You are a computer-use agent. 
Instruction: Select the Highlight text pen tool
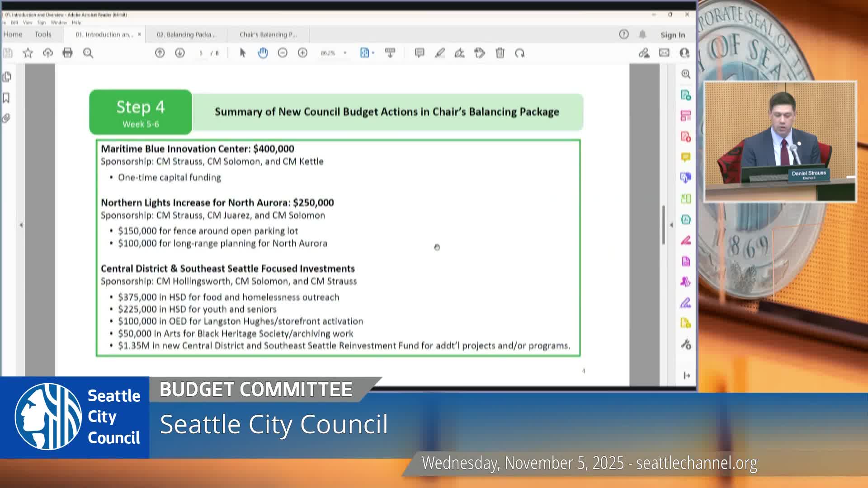click(439, 53)
